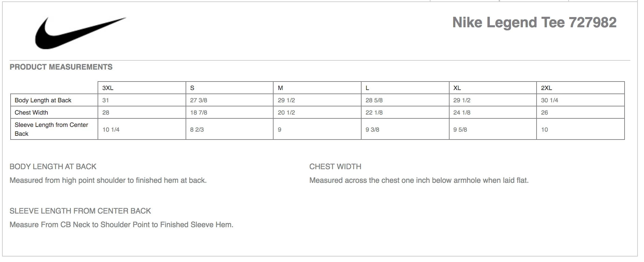644x262 pixels.
Task: Click the 18 7/8 chest width cell
Action: click(199, 113)
